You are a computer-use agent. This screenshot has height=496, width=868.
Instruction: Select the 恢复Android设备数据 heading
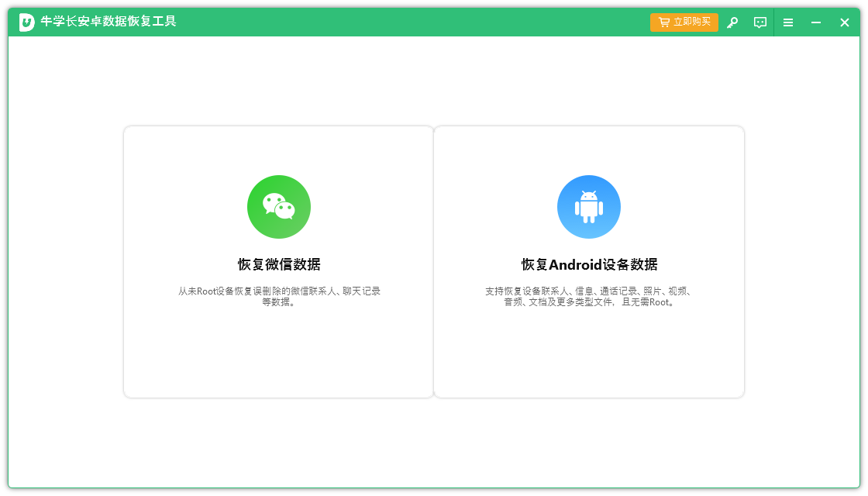(x=589, y=264)
